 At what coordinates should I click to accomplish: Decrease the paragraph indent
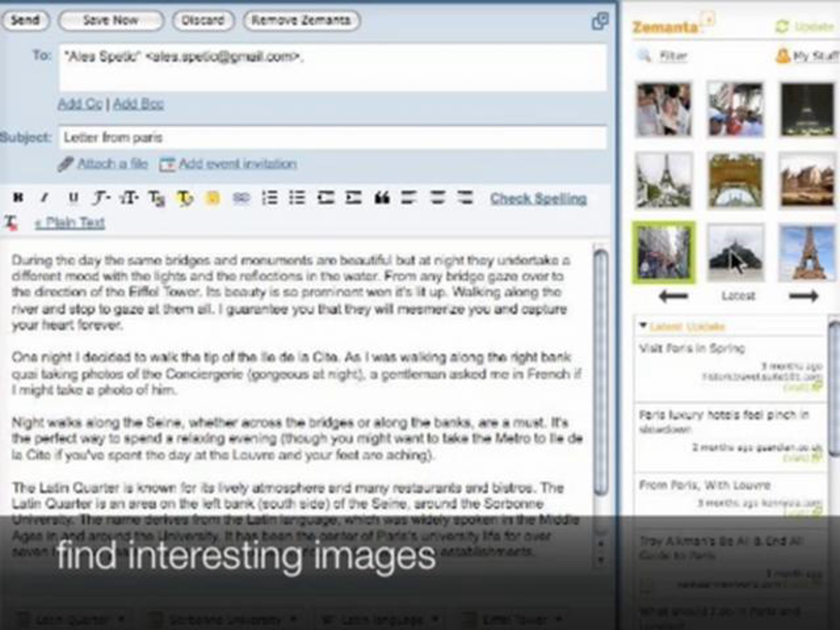pos(325,198)
